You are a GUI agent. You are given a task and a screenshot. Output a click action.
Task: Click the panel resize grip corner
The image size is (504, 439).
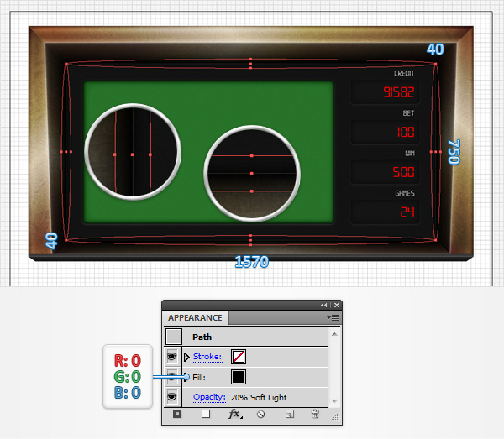[335, 416]
